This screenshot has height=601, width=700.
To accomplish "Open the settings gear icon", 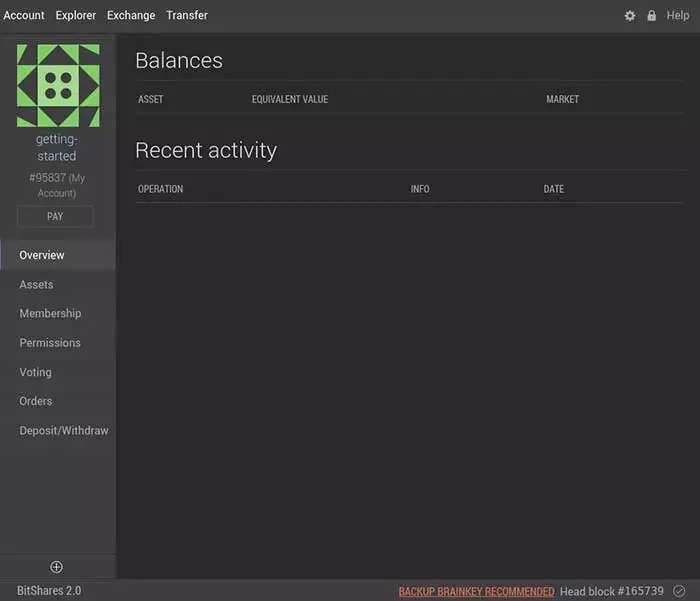I will (x=630, y=16).
